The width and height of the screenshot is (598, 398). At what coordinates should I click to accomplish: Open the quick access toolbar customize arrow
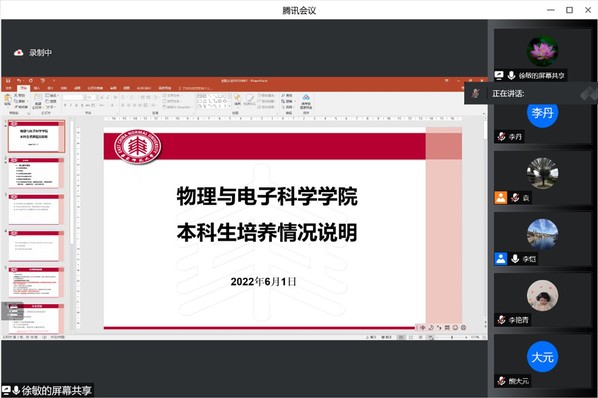click(54, 81)
